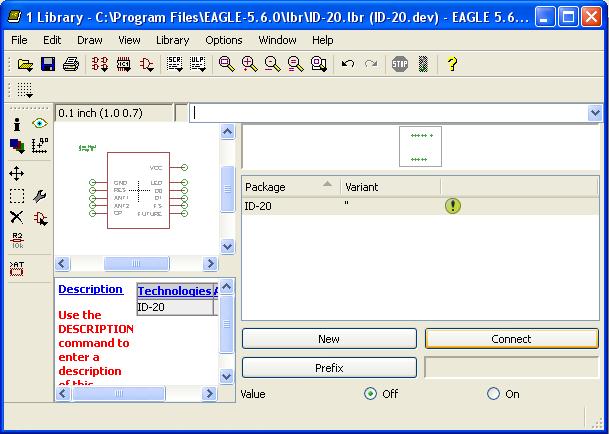This screenshot has height=434, width=609.
Task: Follow the Technologies link
Action: click(x=174, y=291)
